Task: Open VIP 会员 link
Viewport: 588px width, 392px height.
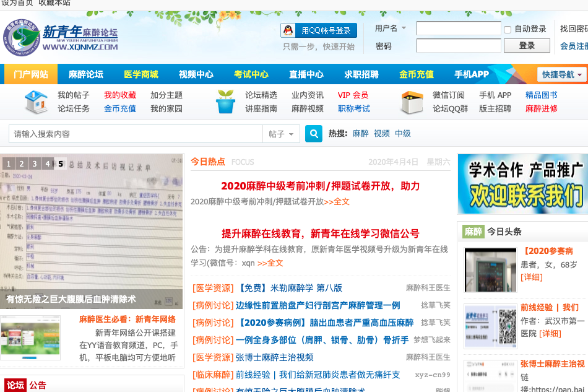Action: 353,95
